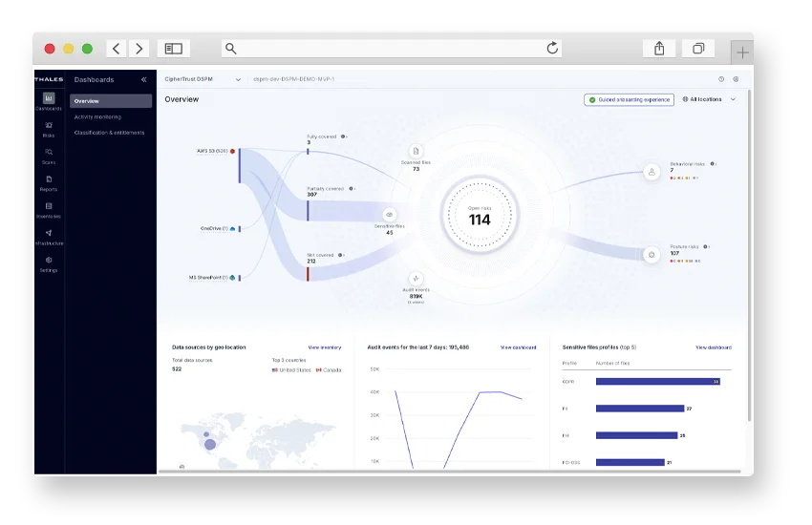Click the Fully covered count 3
812x525 pixels.
point(309,143)
